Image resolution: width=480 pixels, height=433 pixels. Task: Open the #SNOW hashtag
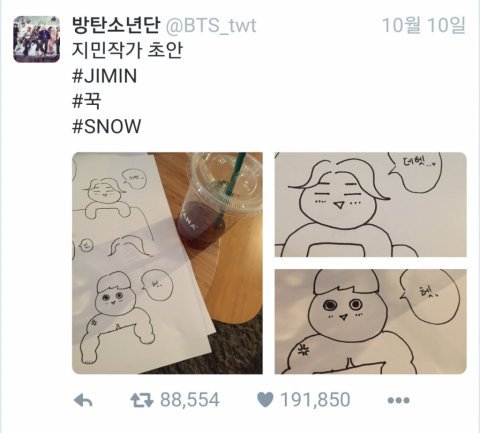click(x=107, y=126)
